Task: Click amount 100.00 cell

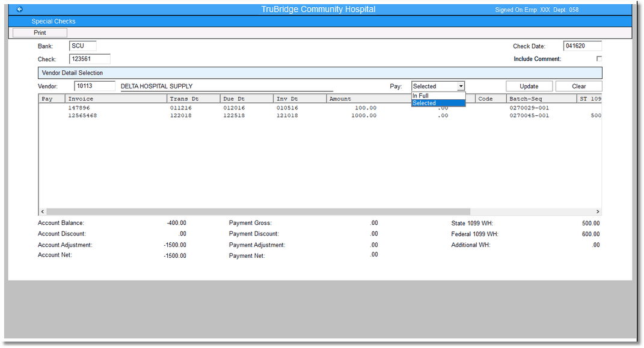Action: click(366, 108)
